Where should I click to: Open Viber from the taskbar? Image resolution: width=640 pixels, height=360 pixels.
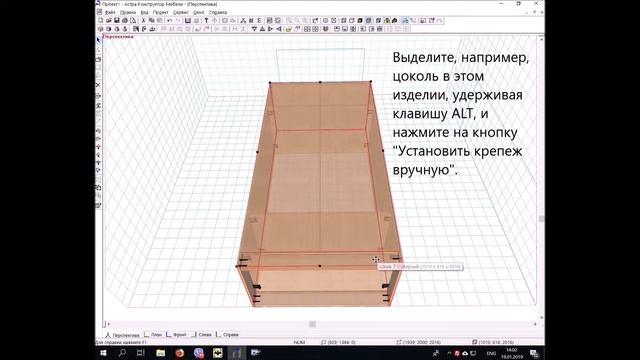pyautogui.click(x=199, y=353)
